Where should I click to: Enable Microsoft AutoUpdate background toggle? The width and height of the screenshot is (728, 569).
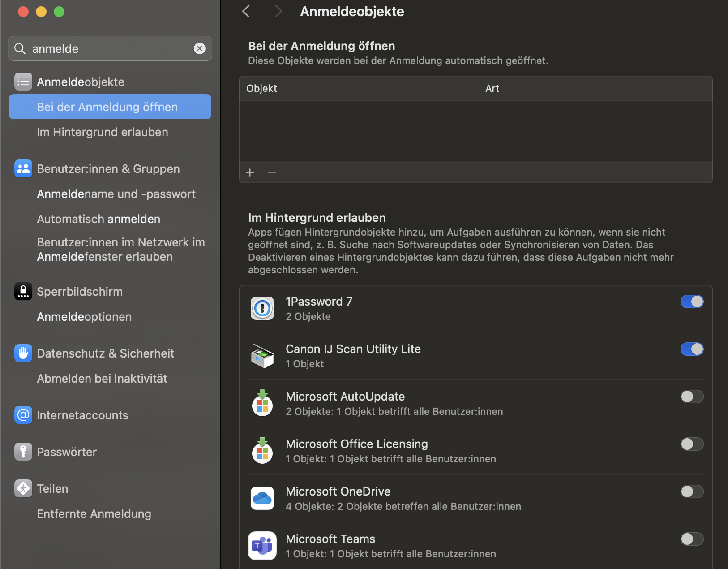[692, 397]
